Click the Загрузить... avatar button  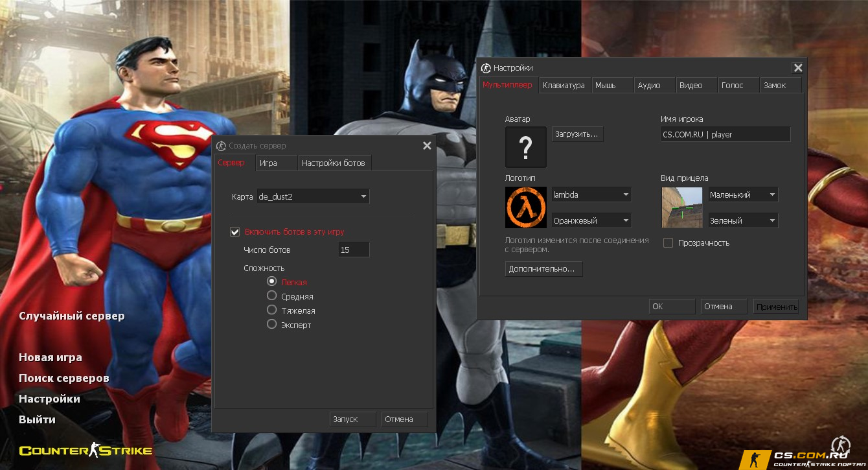[x=578, y=134]
